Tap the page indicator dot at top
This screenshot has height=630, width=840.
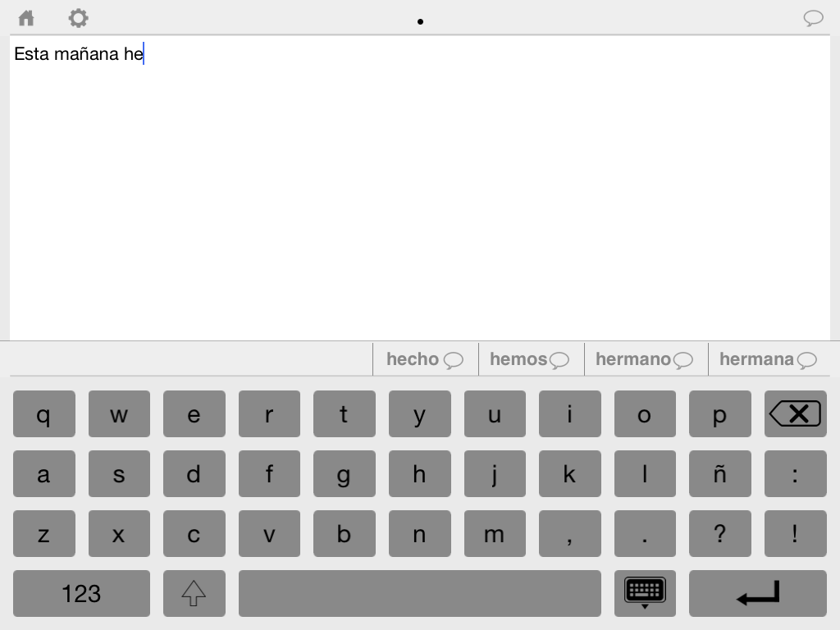click(420, 22)
